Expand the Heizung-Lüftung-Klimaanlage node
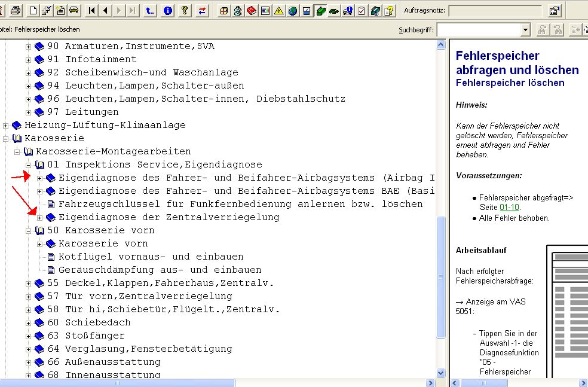The image size is (588, 387). pos(6,125)
